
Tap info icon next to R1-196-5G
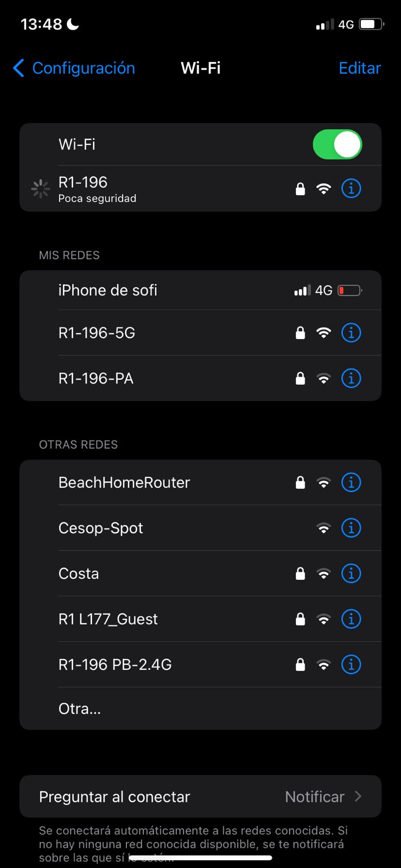351,333
